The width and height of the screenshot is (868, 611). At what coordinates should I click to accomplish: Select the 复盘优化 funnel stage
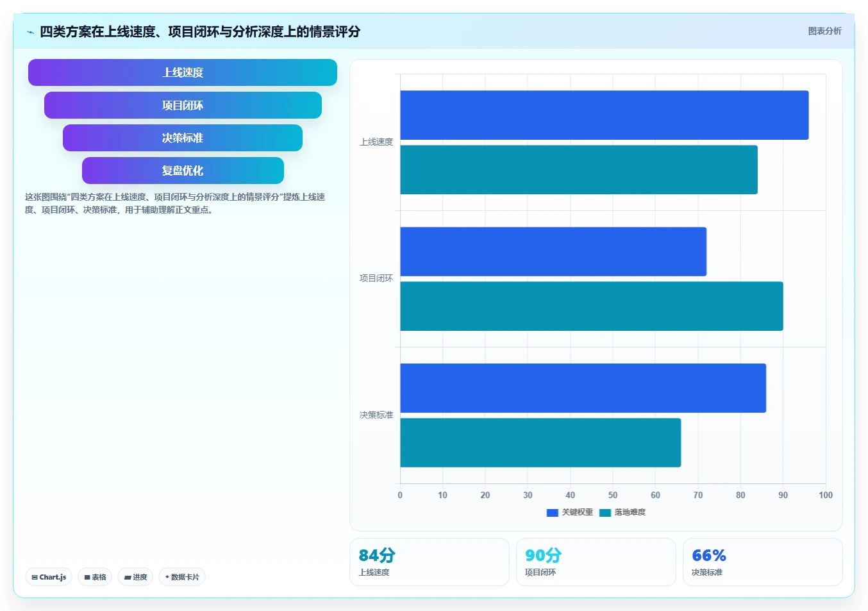[x=183, y=171]
